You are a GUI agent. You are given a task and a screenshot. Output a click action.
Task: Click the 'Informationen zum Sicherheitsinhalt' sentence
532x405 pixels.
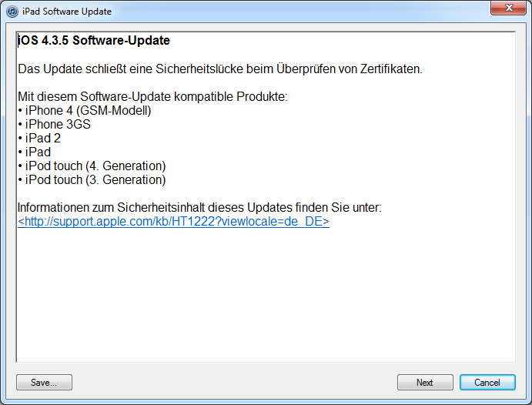click(199, 207)
